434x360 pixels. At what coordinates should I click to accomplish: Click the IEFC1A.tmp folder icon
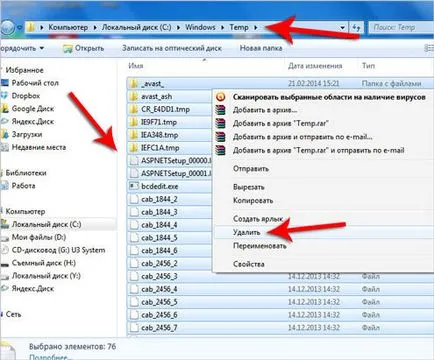[x=134, y=148]
